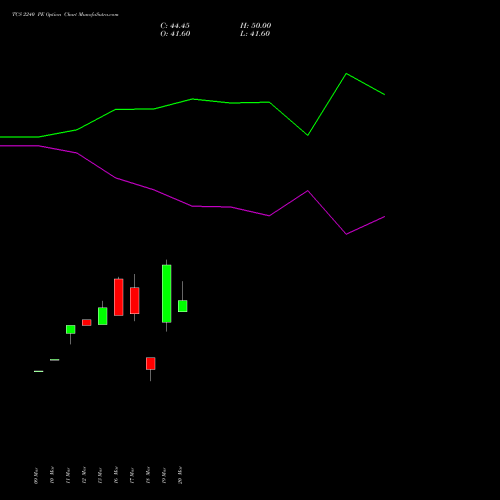Image resolution: width=500 pixels, height=500 pixels.
Task: Select the small green candle for 20 Mar
Action: 183,306
